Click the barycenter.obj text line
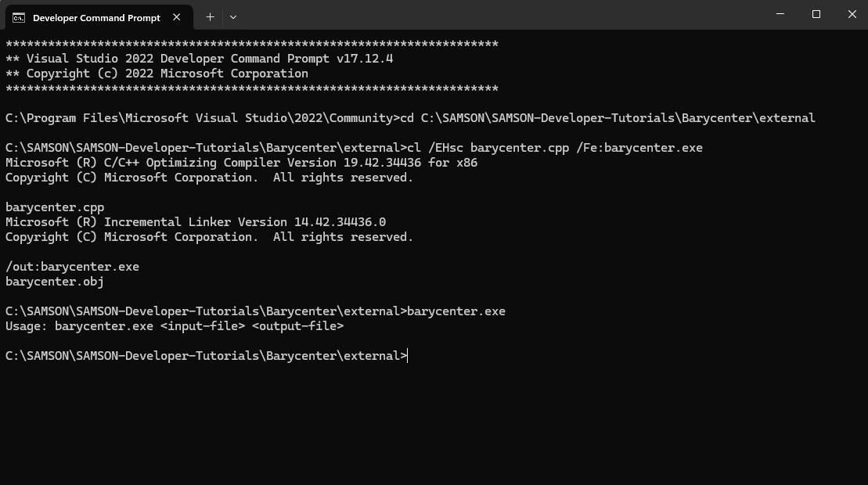Viewport: 868px width, 485px height. pyautogui.click(x=53, y=281)
